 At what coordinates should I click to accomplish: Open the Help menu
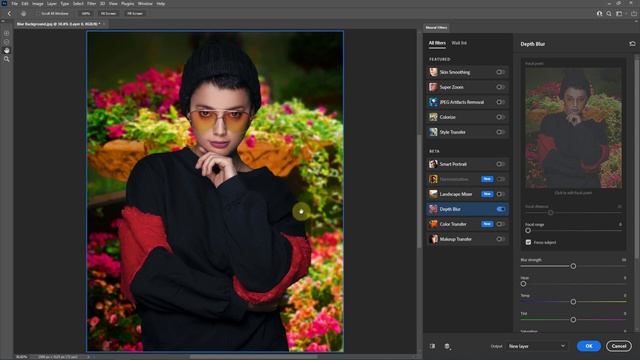coord(161,3)
